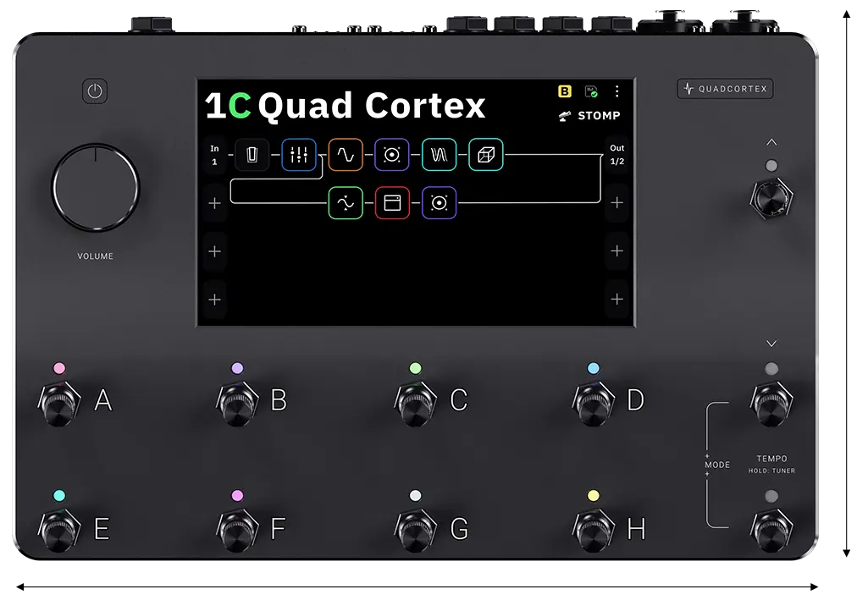This screenshot has height=611, width=868.
Task: Open the teal cube reverb block
Action: [x=486, y=154]
